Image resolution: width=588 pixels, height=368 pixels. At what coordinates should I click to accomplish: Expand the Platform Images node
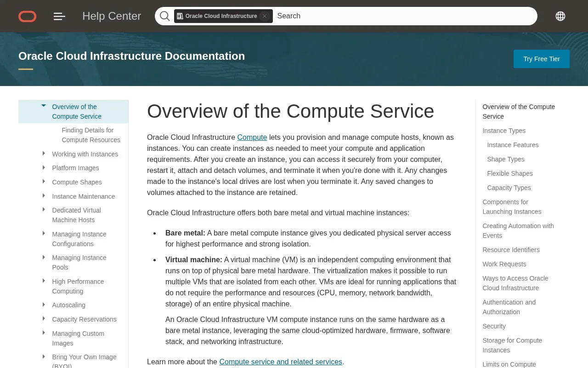(x=44, y=167)
